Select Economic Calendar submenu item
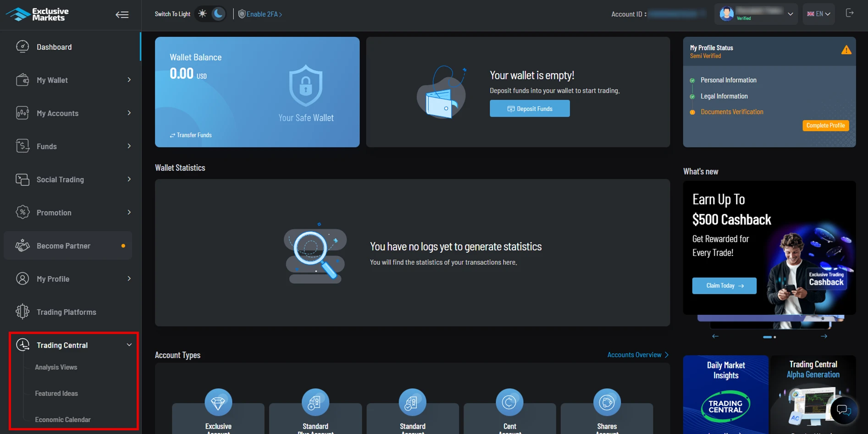Viewport: 868px width, 434px height. point(63,419)
